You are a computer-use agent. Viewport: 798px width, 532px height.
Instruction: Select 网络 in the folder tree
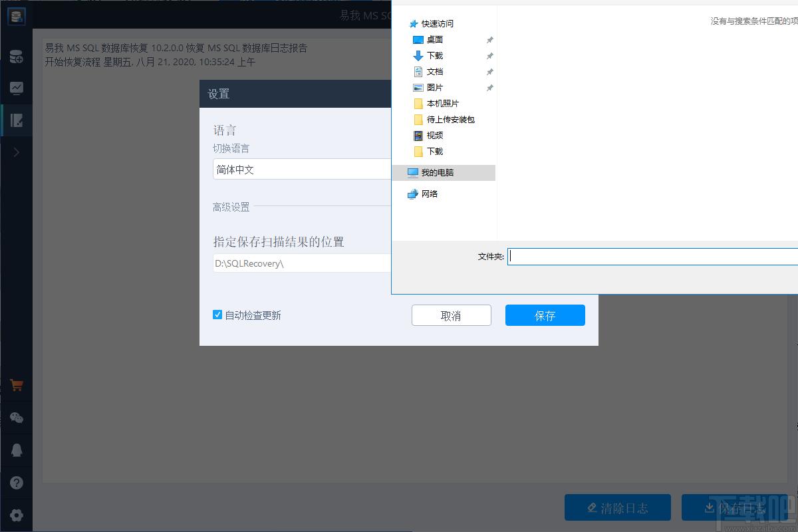coord(430,194)
